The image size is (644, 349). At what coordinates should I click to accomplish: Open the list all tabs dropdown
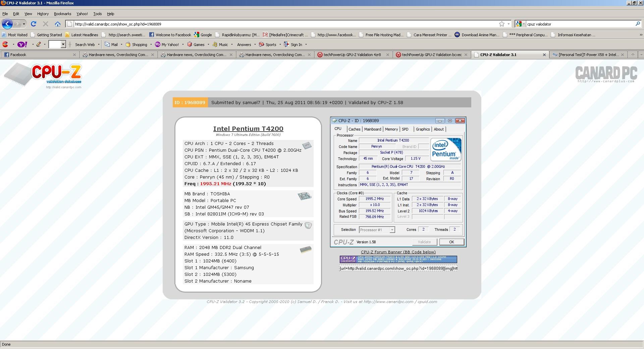[x=641, y=54]
